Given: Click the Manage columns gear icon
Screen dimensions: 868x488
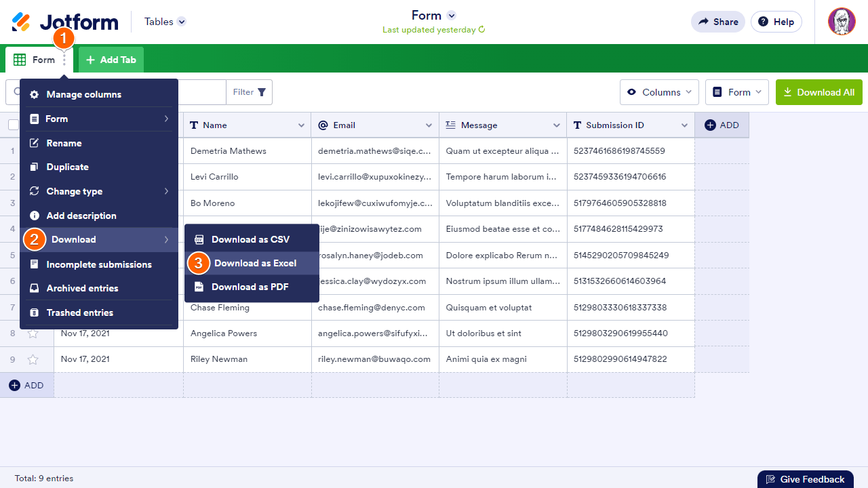Looking at the screenshot, I should (x=35, y=95).
